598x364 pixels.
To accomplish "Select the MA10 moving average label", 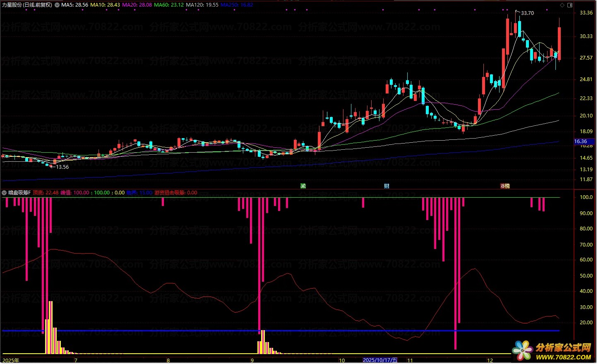I will [x=105, y=5].
